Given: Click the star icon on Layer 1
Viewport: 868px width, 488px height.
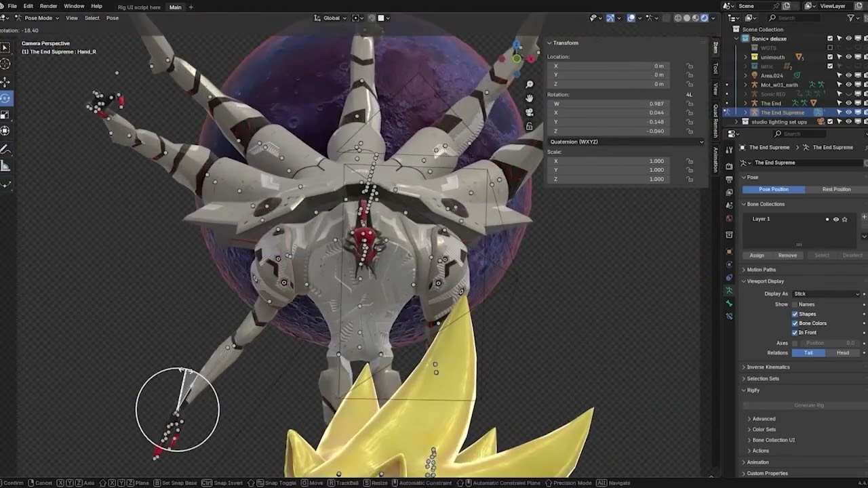Looking at the screenshot, I should click(844, 219).
